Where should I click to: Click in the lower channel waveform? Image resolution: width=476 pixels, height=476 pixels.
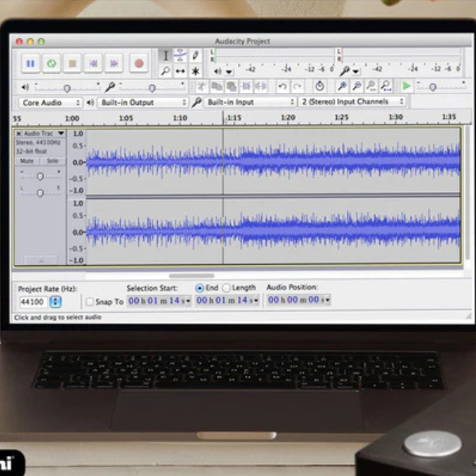coord(273,231)
